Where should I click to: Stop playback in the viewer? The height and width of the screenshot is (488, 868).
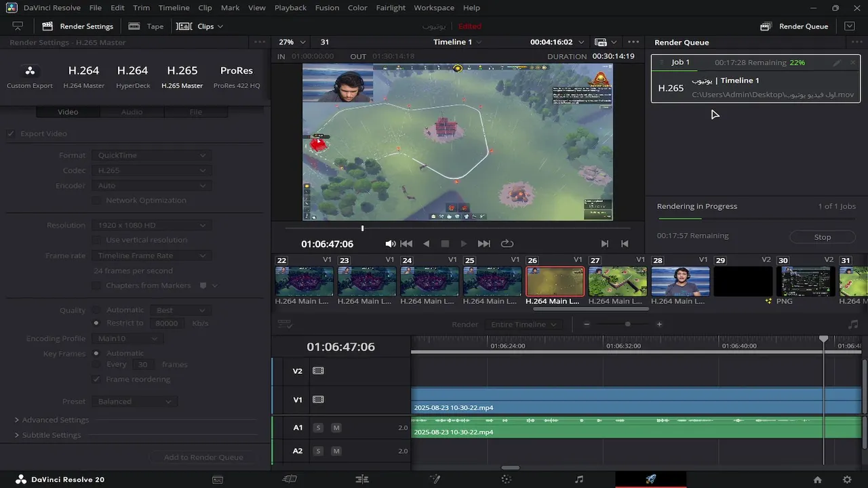[x=445, y=244]
